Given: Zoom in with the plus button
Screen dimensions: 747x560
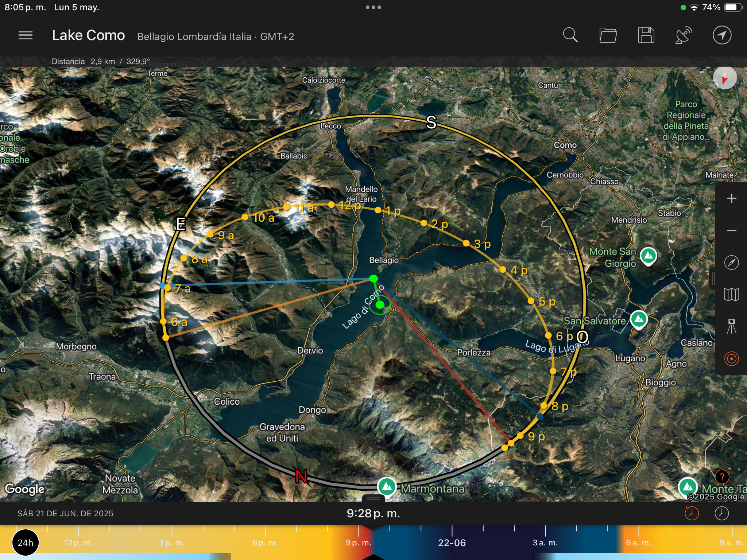Looking at the screenshot, I should 731,198.
